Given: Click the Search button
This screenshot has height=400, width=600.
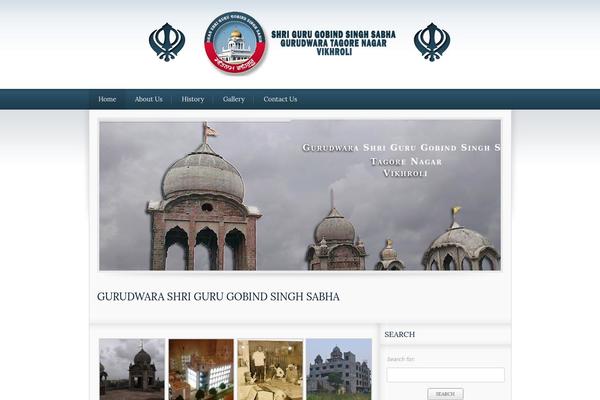Looking at the screenshot, I should tap(445, 394).
